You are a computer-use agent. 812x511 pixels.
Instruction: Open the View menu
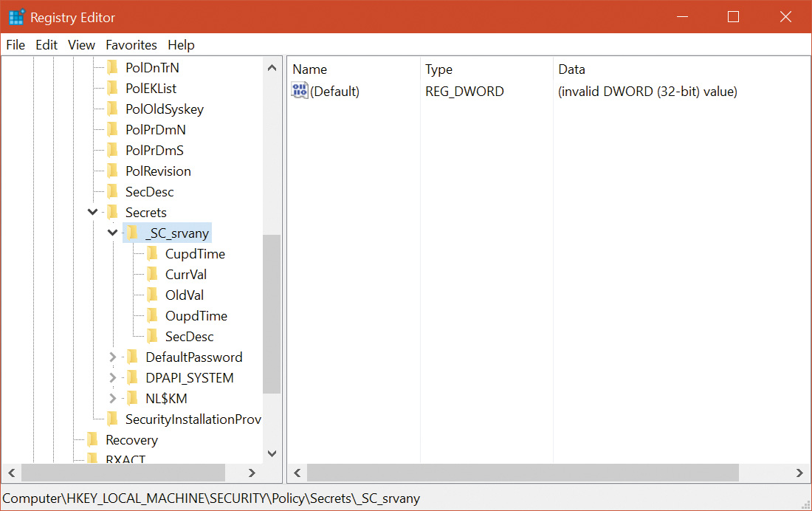(x=81, y=45)
